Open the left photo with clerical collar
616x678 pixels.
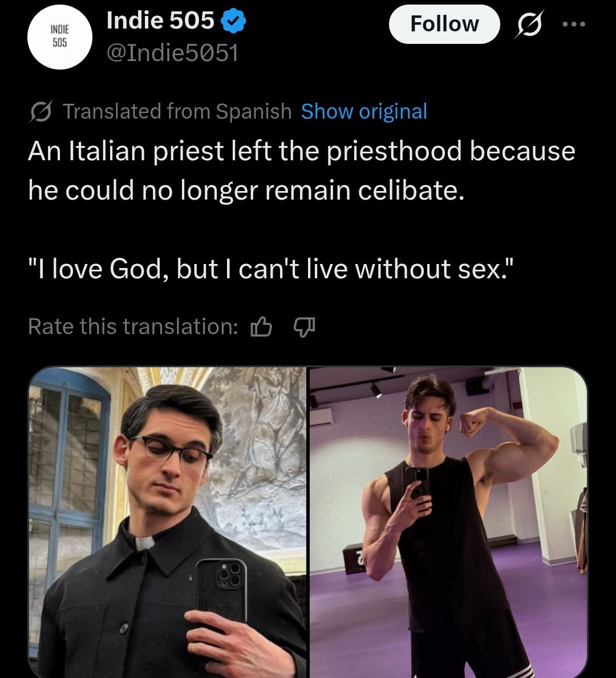(x=167, y=522)
